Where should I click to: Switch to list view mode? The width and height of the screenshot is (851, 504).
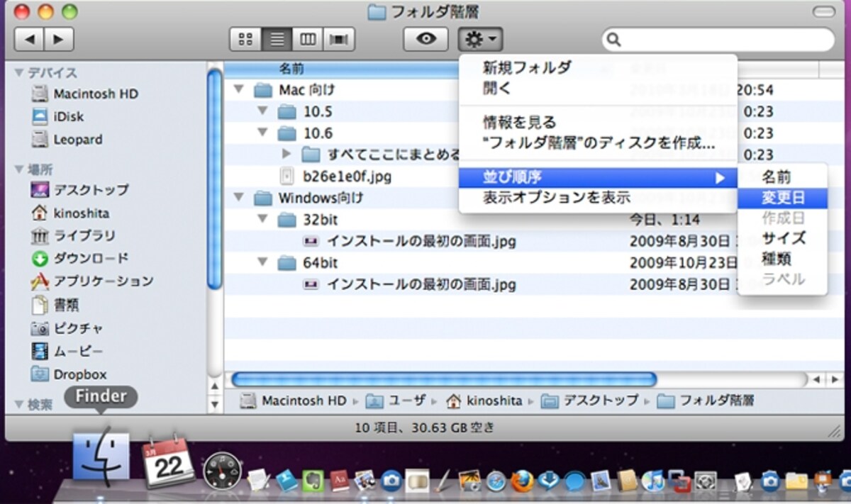pos(277,39)
